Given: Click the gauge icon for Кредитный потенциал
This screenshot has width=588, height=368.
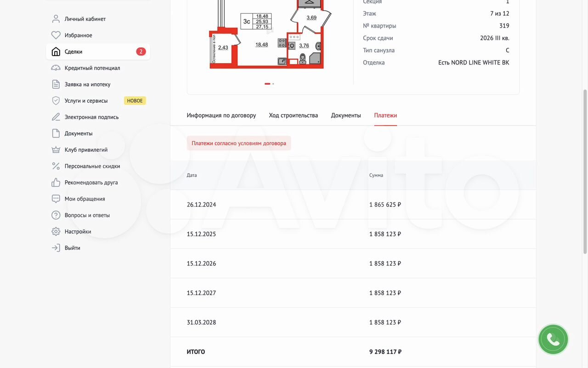Looking at the screenshot, I should point(56,68).
